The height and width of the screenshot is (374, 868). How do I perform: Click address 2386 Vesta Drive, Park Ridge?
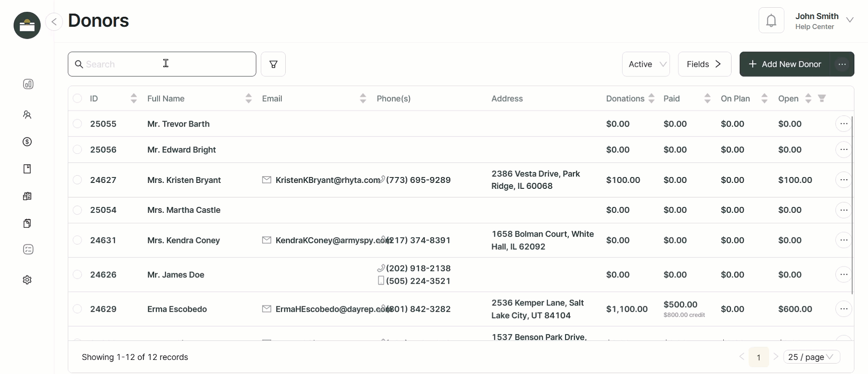pyautogui.click(x=536, y=180)
